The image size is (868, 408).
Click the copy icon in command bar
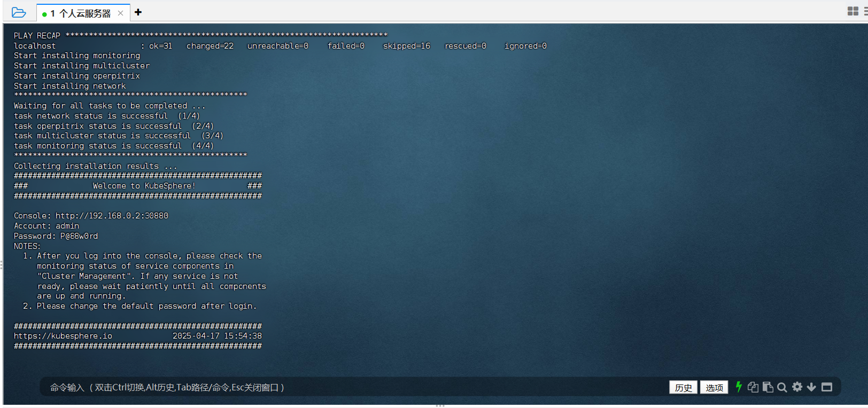pyautogui.click(x=753, y=387)
